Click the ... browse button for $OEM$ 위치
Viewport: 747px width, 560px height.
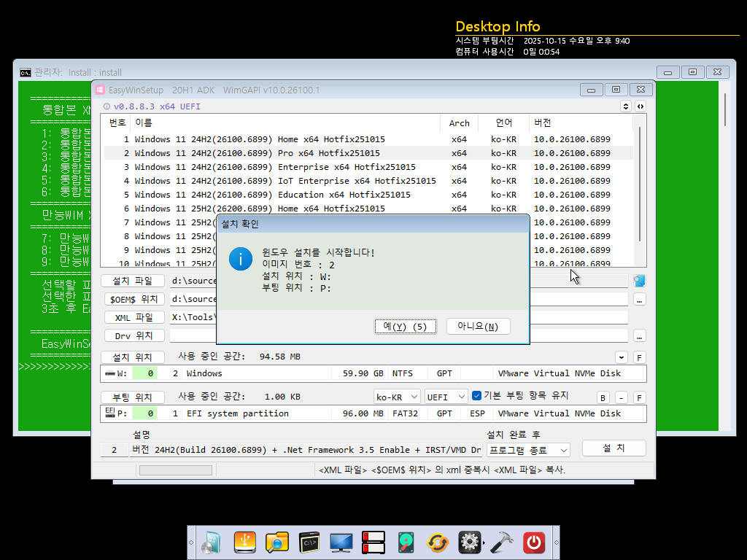pyautogui.click(x=639, y=299)
